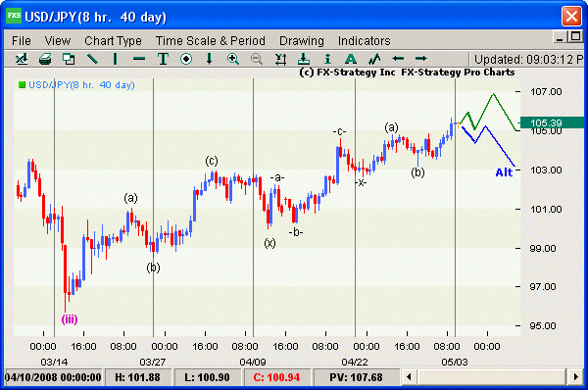Click the green square legend marker
The image size is (588, 390).
22,85
